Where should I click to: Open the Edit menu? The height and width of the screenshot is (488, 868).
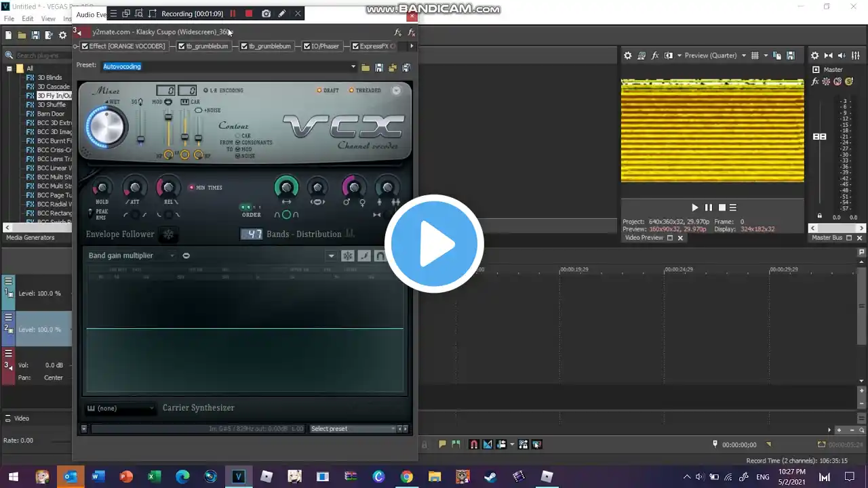click(27, 19)
